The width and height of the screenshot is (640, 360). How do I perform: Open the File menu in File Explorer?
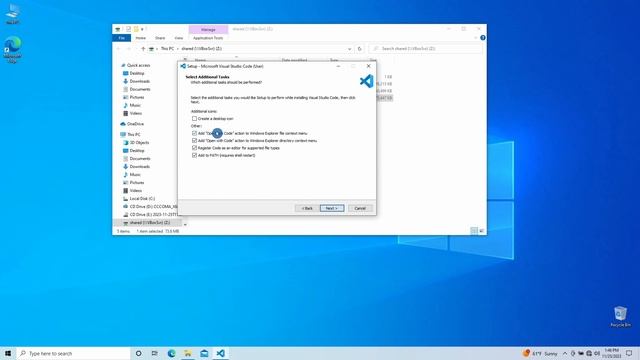click(x=122, y=38)
